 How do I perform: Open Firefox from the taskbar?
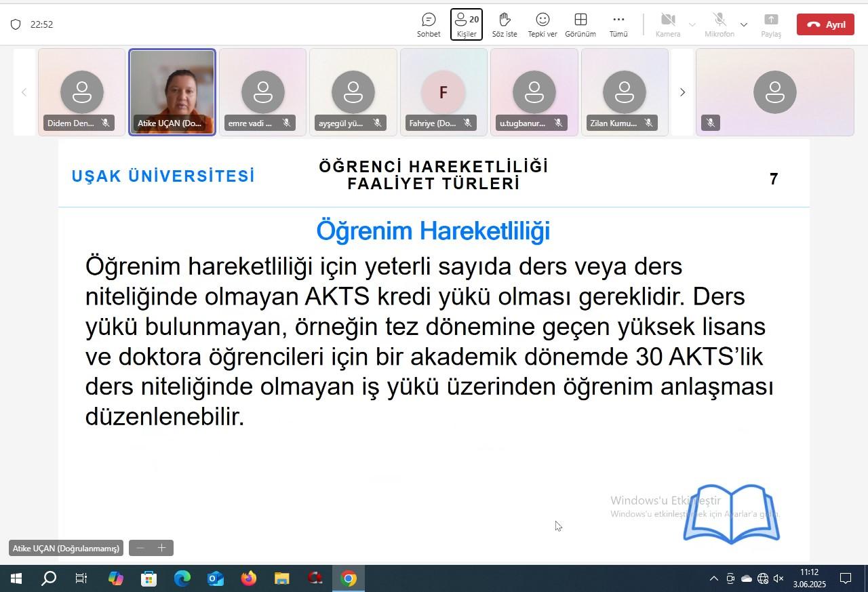tap(249, 578)
